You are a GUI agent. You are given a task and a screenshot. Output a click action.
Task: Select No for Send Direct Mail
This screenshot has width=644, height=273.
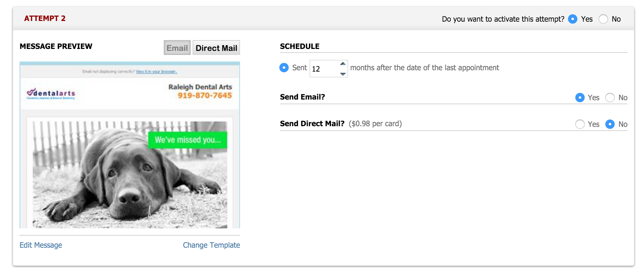coord(610,124)
